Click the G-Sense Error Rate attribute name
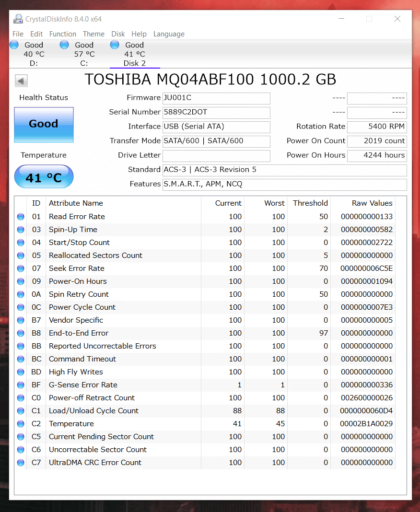 pos(83,385)
